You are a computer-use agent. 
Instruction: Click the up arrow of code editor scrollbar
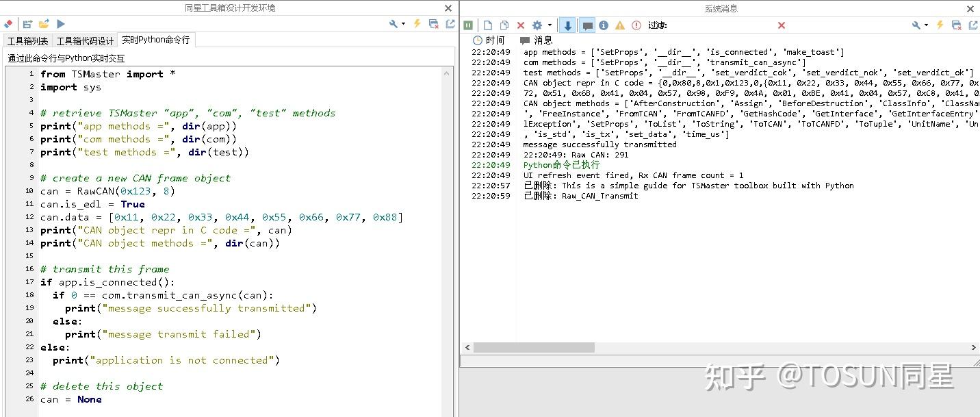pos(448,73)
